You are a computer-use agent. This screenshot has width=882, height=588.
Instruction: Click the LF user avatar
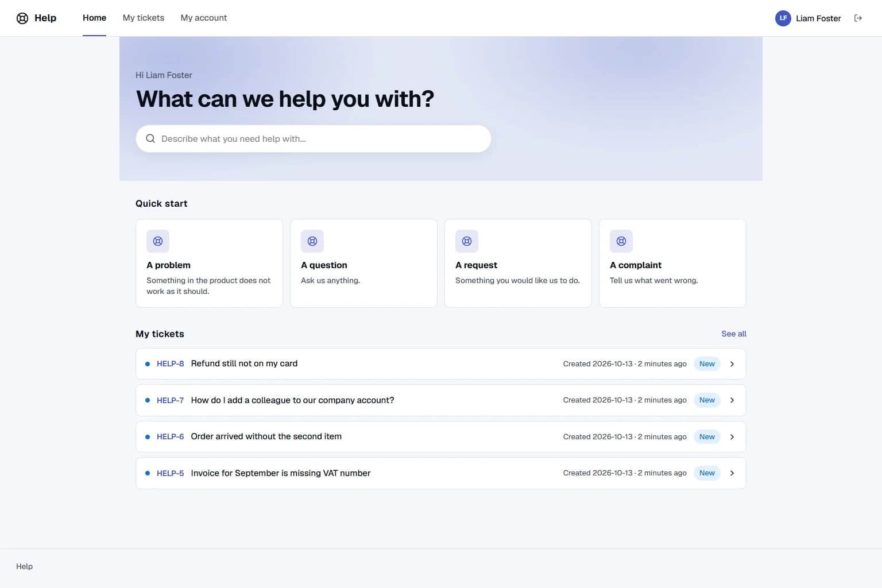click(783, 18)
